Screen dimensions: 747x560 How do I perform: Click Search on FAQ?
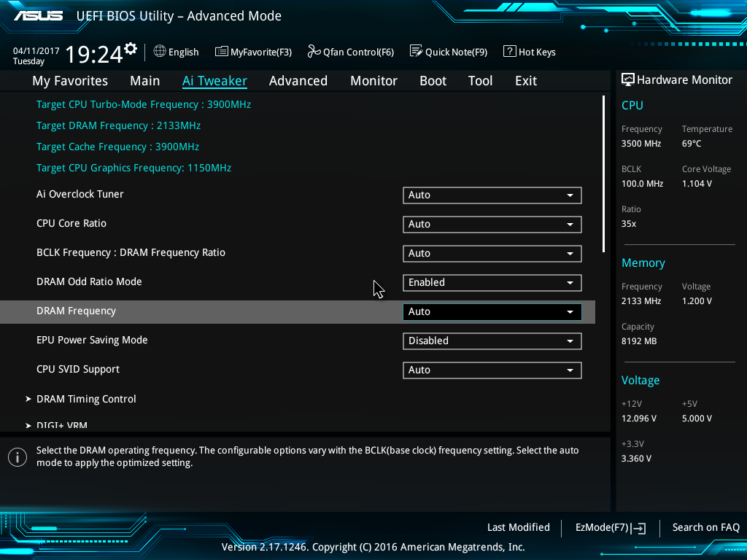[x=705, y=527]
